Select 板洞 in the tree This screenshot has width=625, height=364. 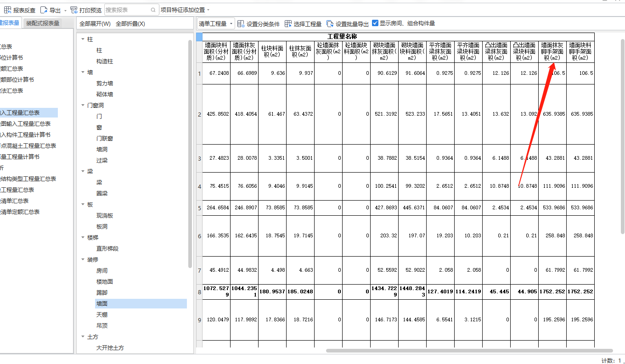[102, 227]
